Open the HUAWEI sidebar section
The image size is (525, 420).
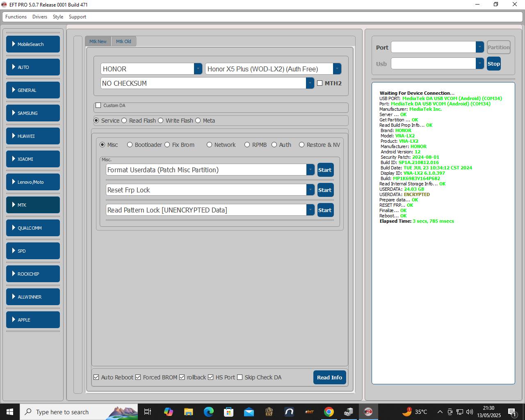pos(33,136)
